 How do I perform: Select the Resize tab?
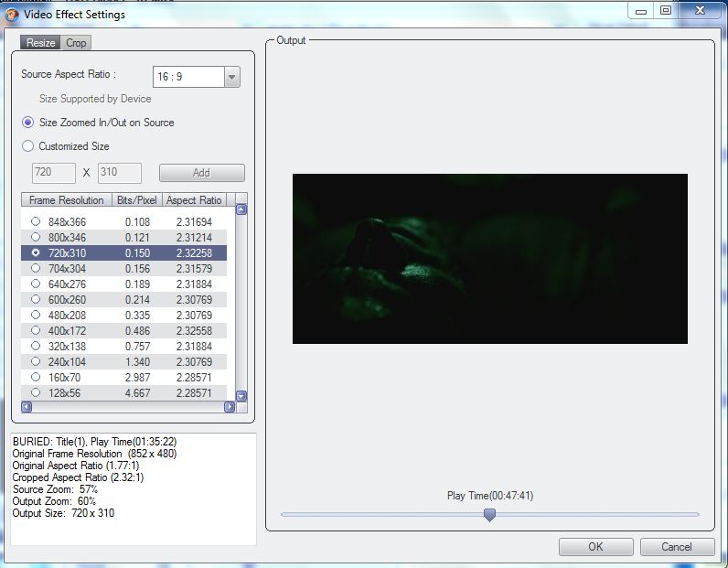pyautogui.click(x=40, y=43)
